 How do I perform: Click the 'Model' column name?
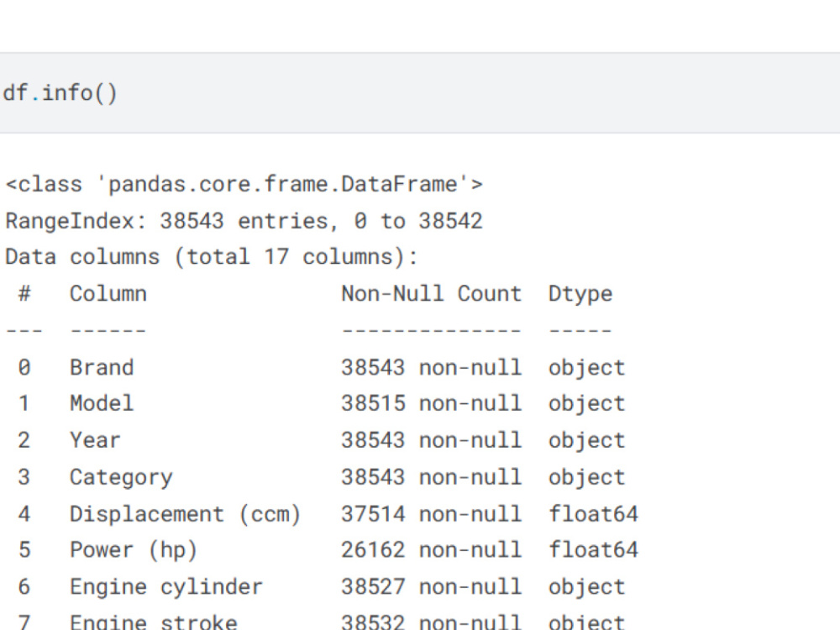coord(102,403)
